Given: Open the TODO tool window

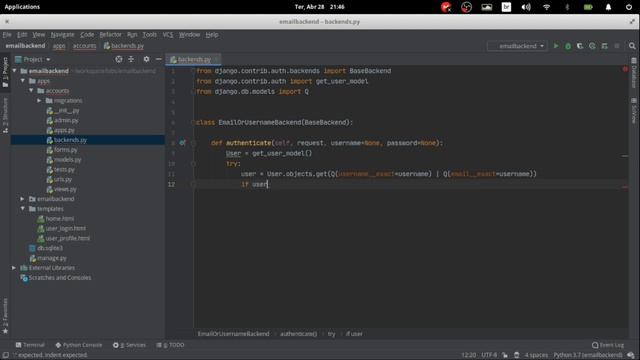Looking at the screenshot, I should (x=171, y=345).
